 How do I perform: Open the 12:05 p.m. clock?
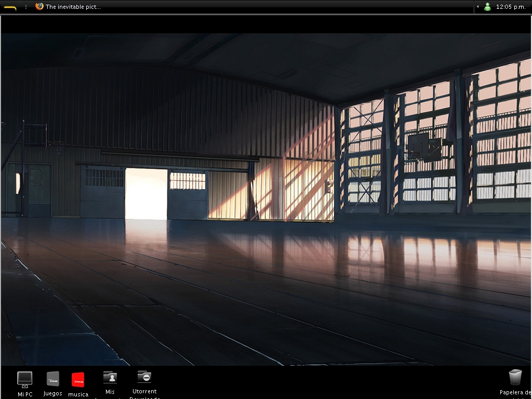(x=510, y=7)
